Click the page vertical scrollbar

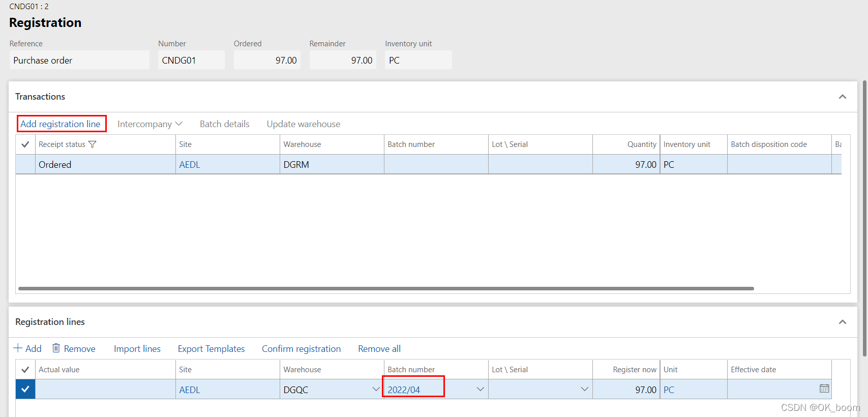point(864,219)
